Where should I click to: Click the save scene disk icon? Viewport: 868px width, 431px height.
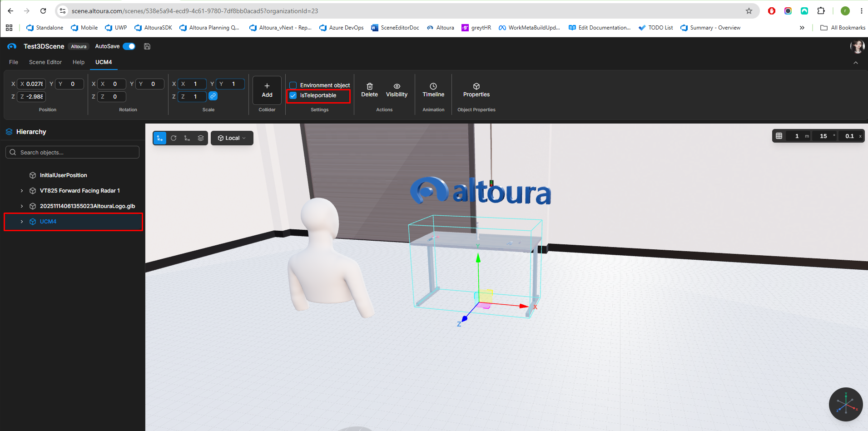(x=147, y=46)
